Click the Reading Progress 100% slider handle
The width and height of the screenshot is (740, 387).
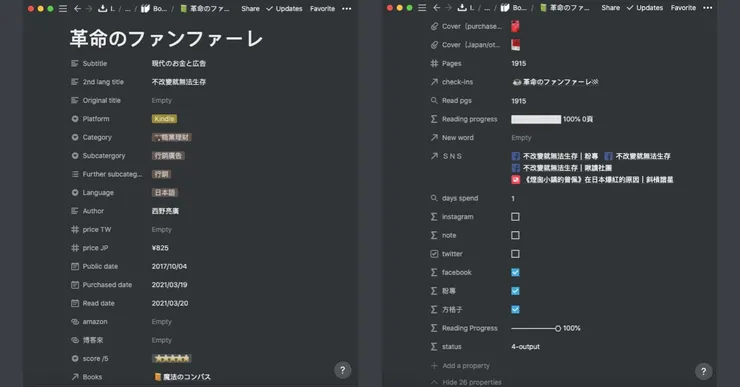coord(558,328)
